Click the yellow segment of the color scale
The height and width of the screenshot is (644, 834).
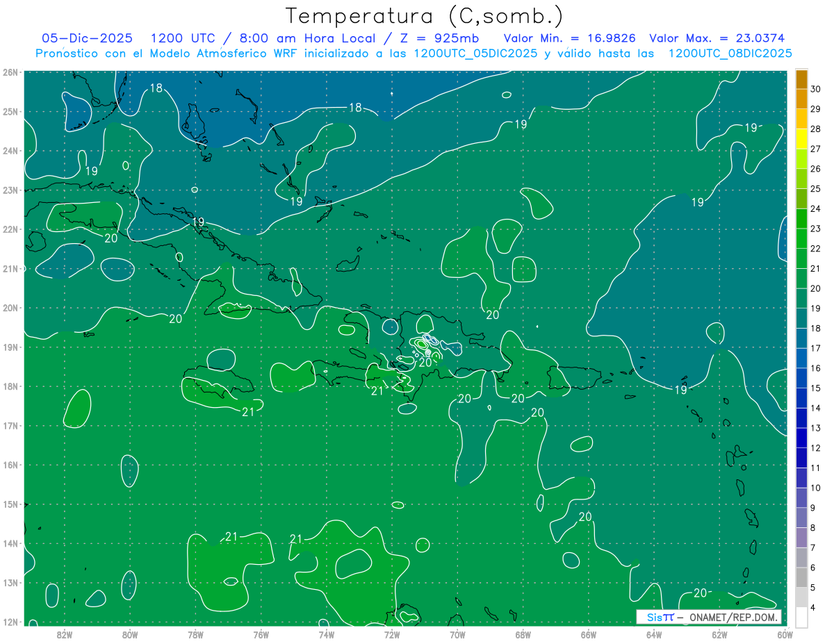click(x=801, y=139)
